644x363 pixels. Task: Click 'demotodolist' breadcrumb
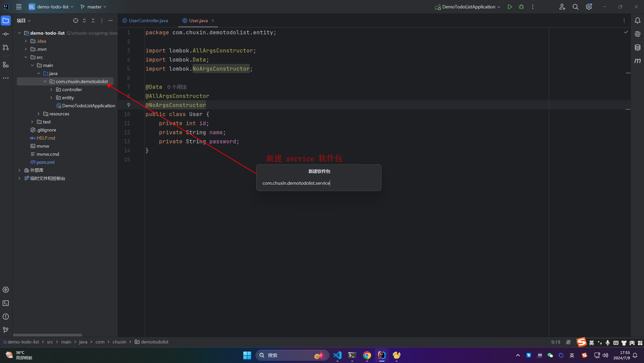152,342
